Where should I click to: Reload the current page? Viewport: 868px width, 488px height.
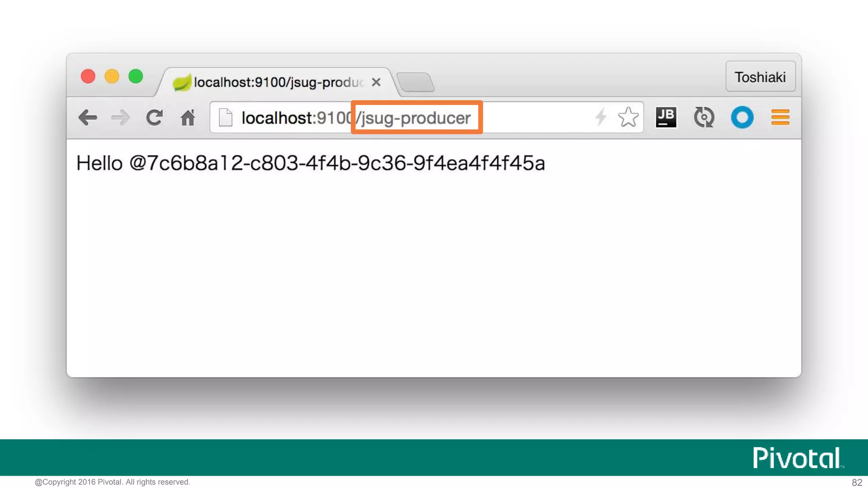[x=154, y=118]
